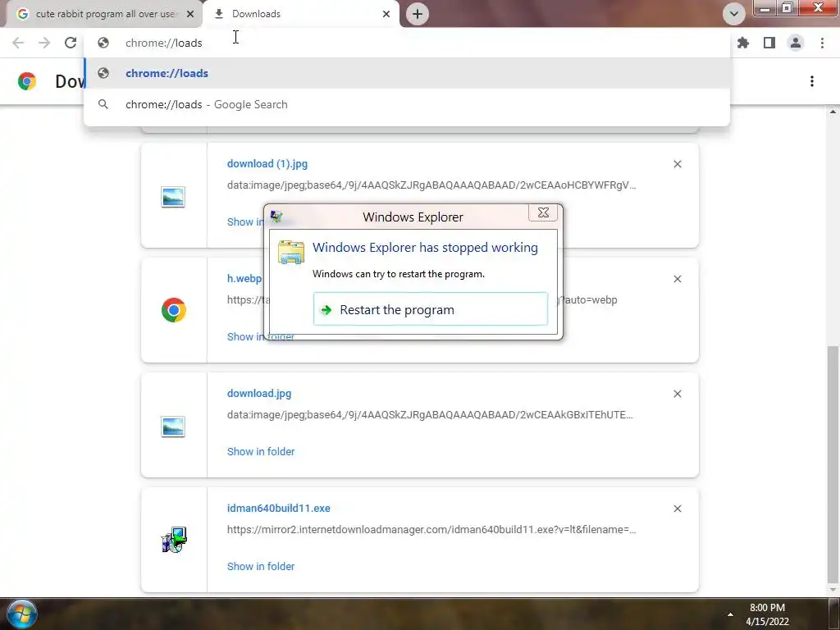
Task: Click the download (1).jpg data URL text
Action: [431, 185]
